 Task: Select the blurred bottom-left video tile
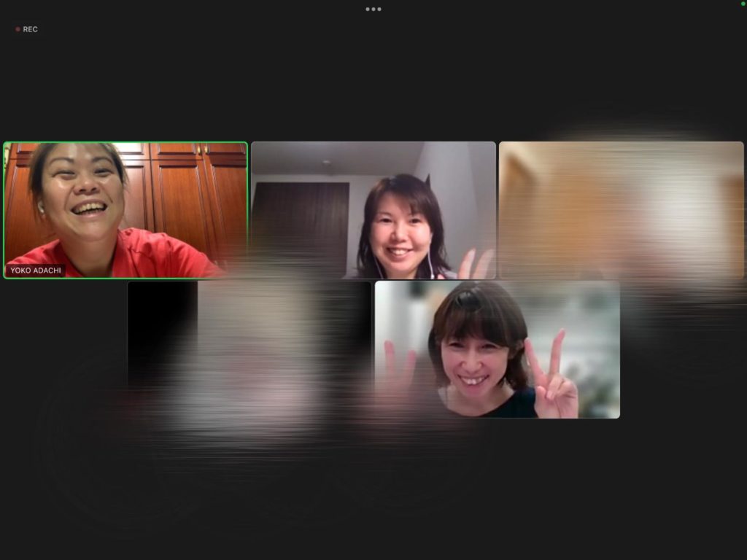click(x=249, y=349)
